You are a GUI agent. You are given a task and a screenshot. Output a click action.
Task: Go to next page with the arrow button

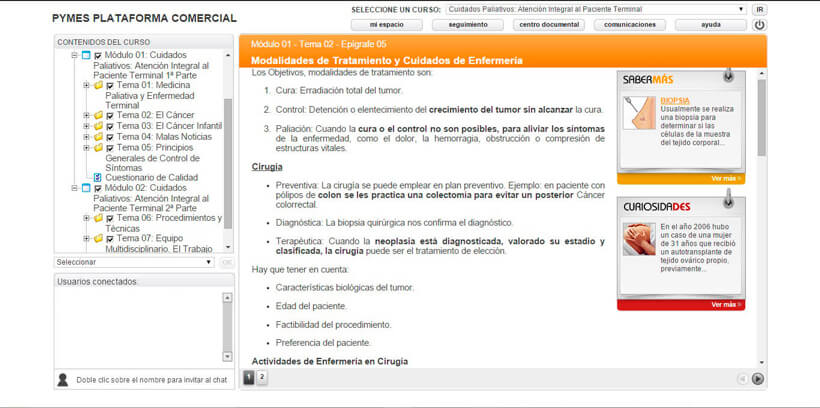pos(758,379)
